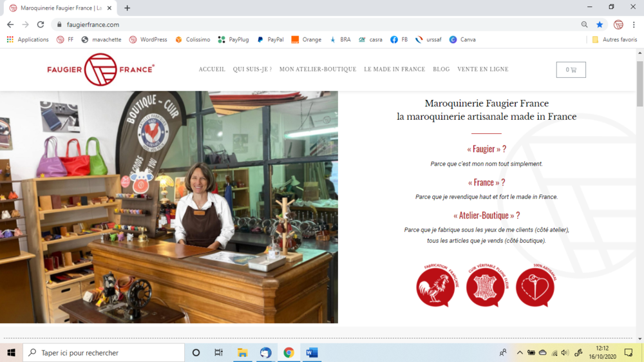Click the Taper ici pour rechercher box
Image resolution: width=644 pixels, height=362 pixels.
104,352
